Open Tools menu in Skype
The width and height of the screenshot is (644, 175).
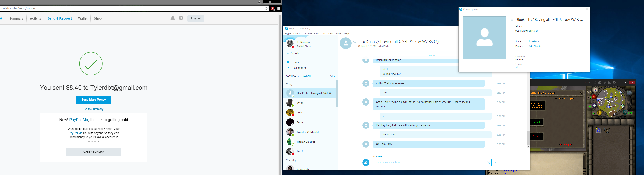[x=339, y=33]
